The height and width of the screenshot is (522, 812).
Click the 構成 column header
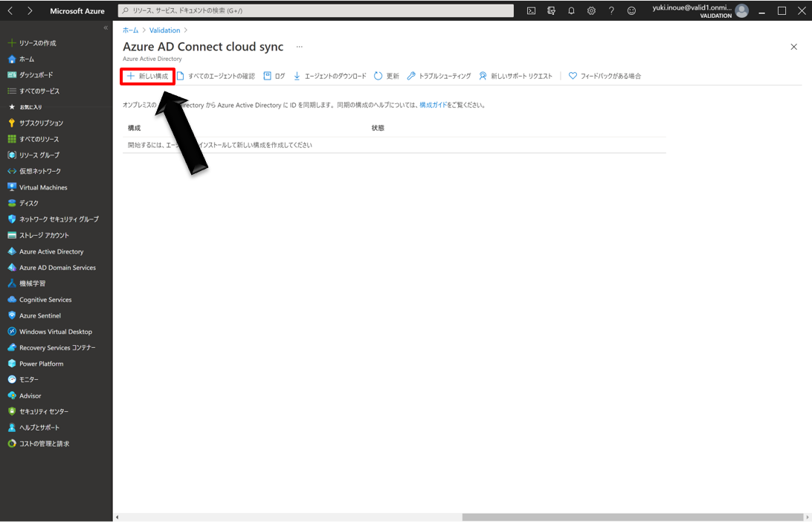coord(134,128)
